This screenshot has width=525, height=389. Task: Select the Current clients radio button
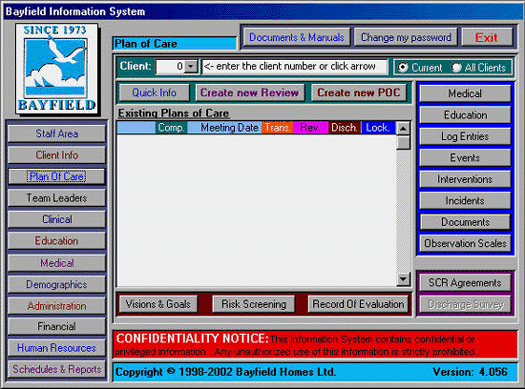click(x=403, y=67)
